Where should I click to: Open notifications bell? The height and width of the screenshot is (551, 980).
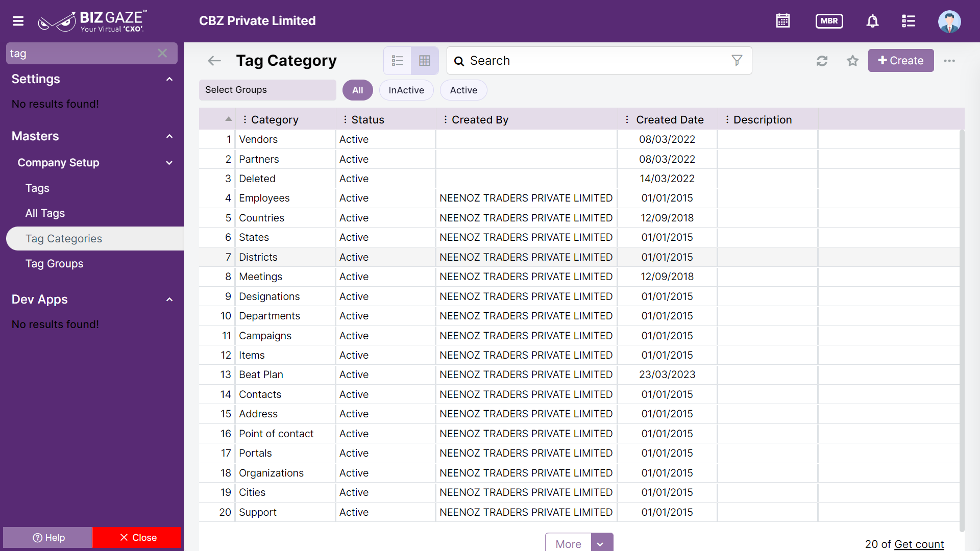click(x=872, y=21)
